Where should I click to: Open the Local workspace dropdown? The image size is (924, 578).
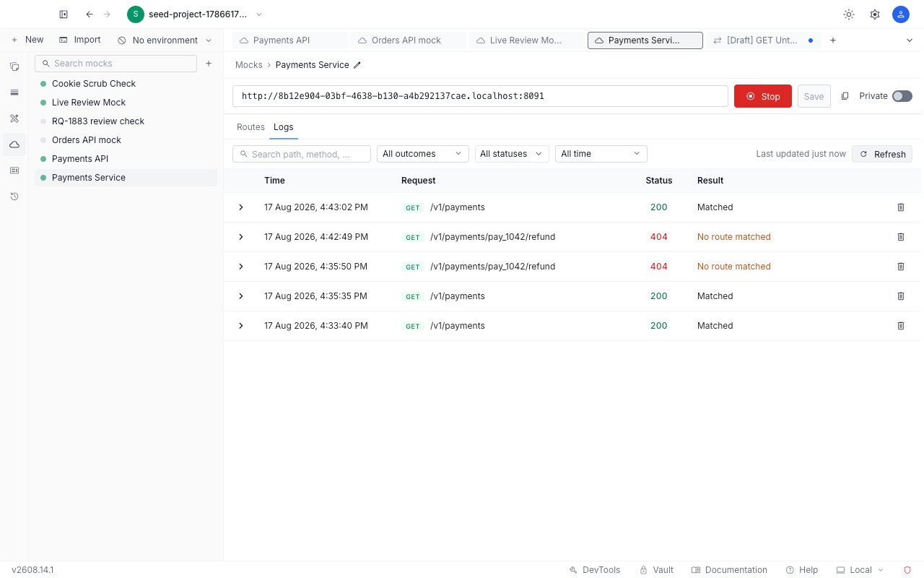[860, 570]
